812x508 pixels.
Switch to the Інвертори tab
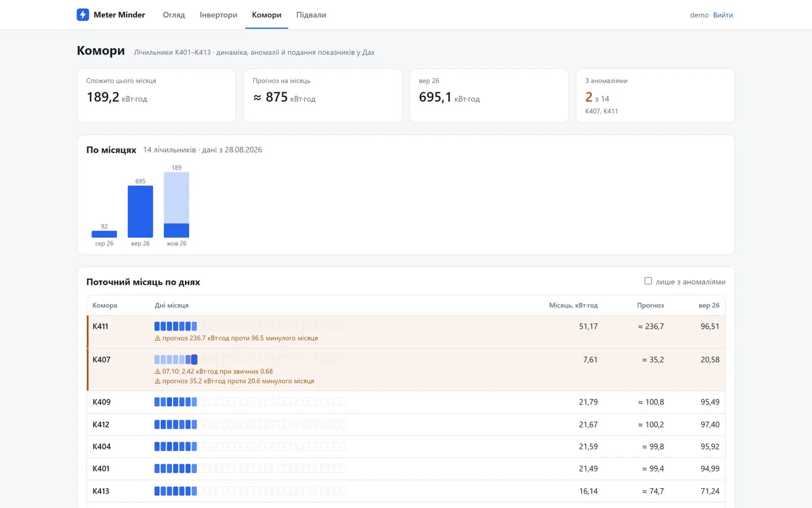(x=218, y=15)
